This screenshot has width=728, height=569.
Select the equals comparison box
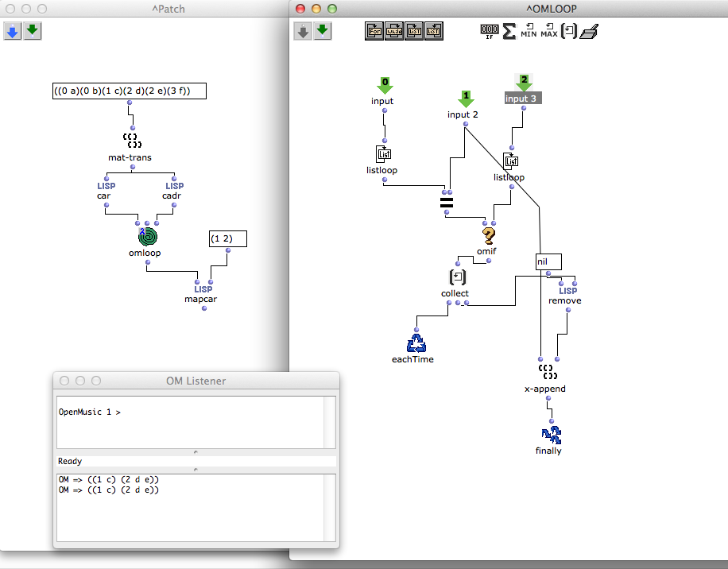[446, 203]
